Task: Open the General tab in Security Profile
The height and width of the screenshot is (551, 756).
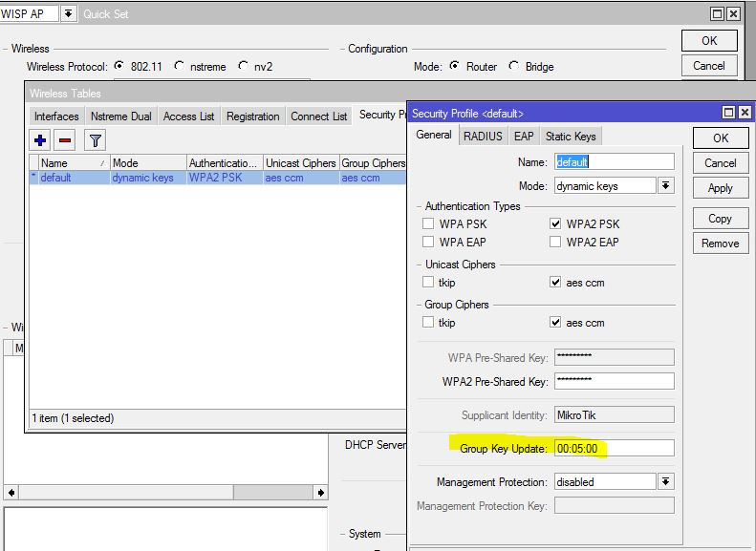Action: pyautogui.click(x=434, y=135)
